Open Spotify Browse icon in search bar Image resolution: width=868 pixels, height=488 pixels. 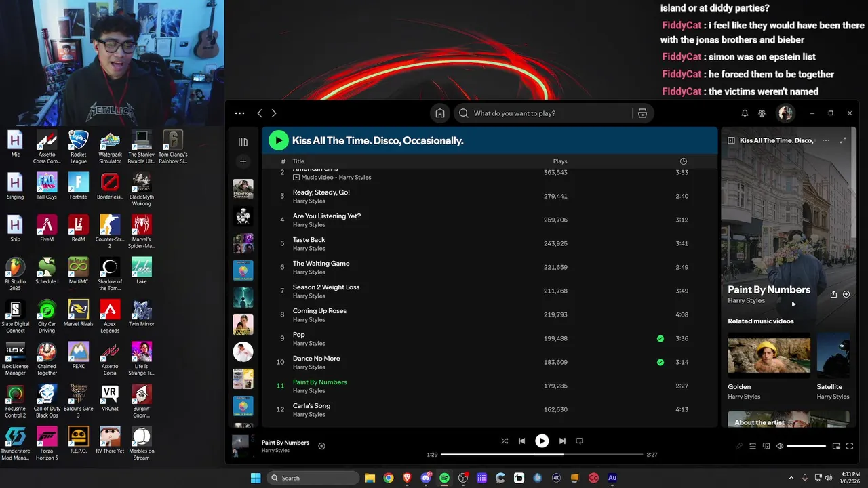click(x=642, y=113)
